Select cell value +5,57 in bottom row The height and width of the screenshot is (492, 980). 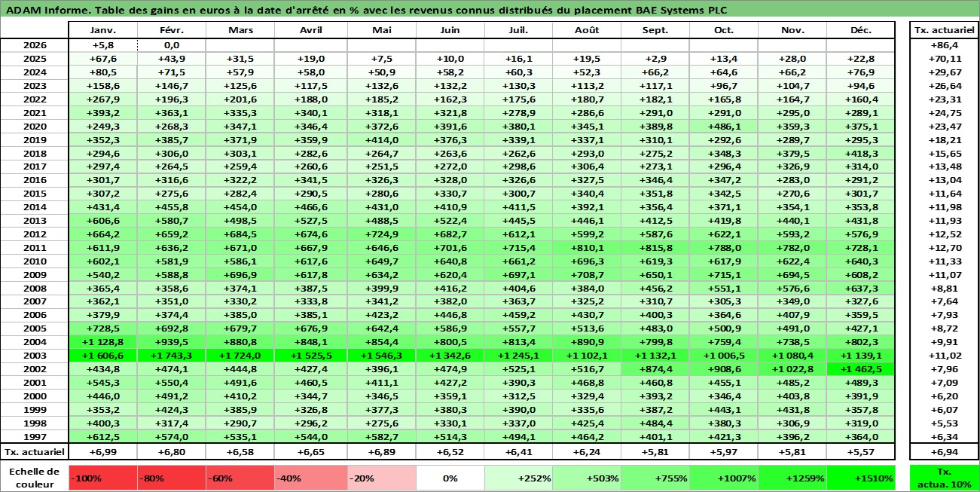point(860,452)
